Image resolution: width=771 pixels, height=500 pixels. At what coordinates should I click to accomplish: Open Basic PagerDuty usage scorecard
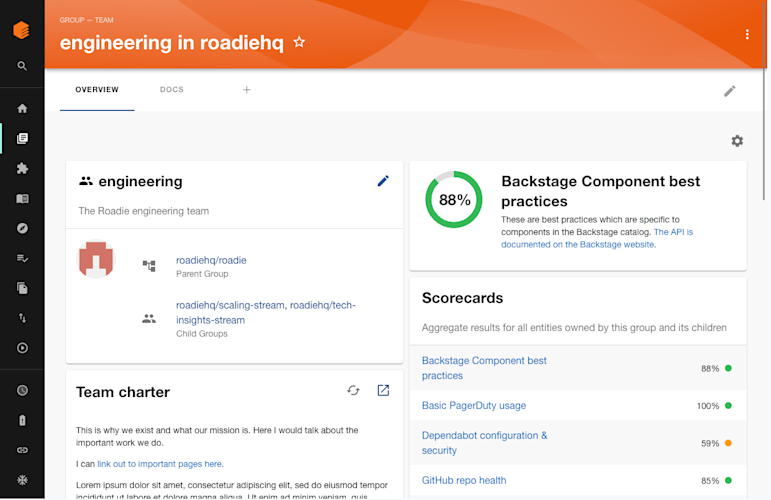474,406
